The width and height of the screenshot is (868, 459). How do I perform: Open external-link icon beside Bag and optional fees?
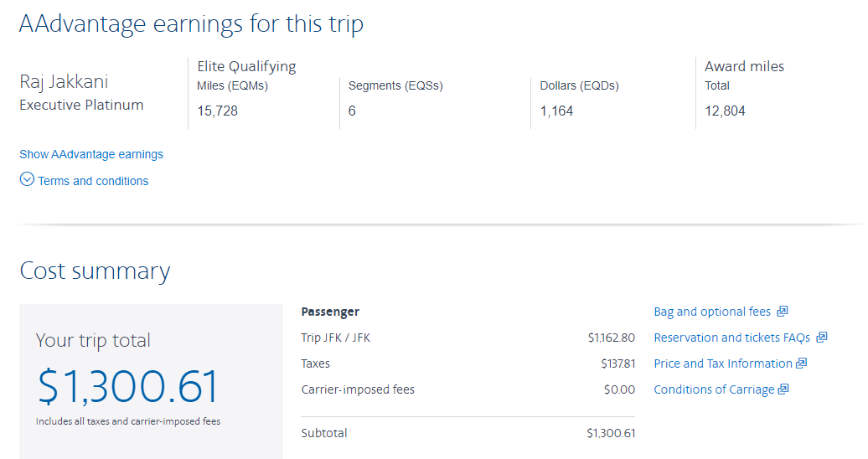coord(783,312)
